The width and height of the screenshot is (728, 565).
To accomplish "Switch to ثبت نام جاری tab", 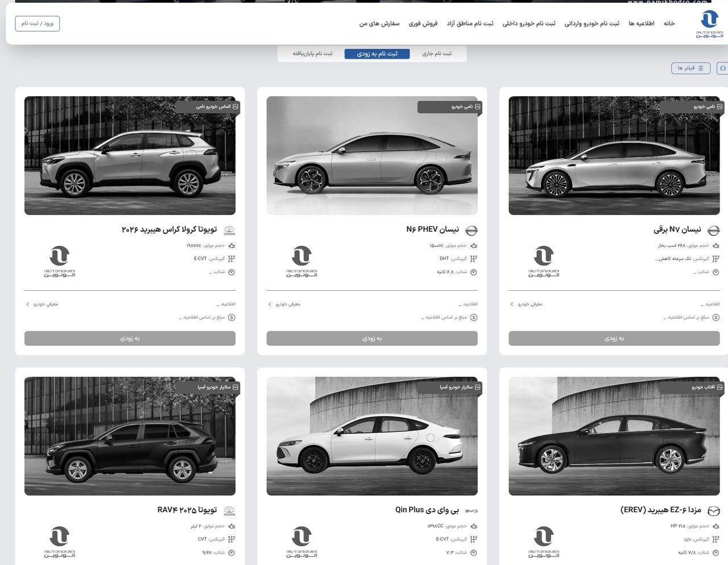I will 437,53.
